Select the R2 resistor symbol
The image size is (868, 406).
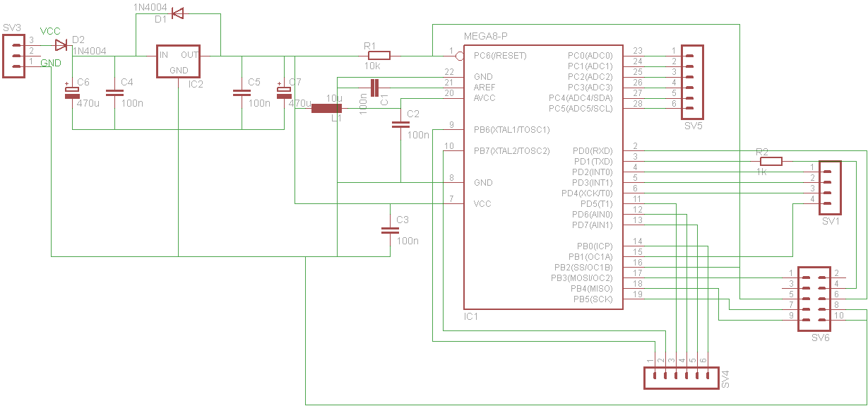pyautogui.click(x=771, y=162)
